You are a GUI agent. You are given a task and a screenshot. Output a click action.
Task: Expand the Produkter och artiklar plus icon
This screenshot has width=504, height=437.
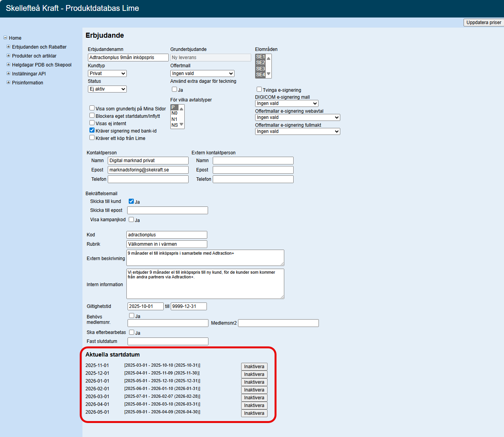(x=8, y=56)
